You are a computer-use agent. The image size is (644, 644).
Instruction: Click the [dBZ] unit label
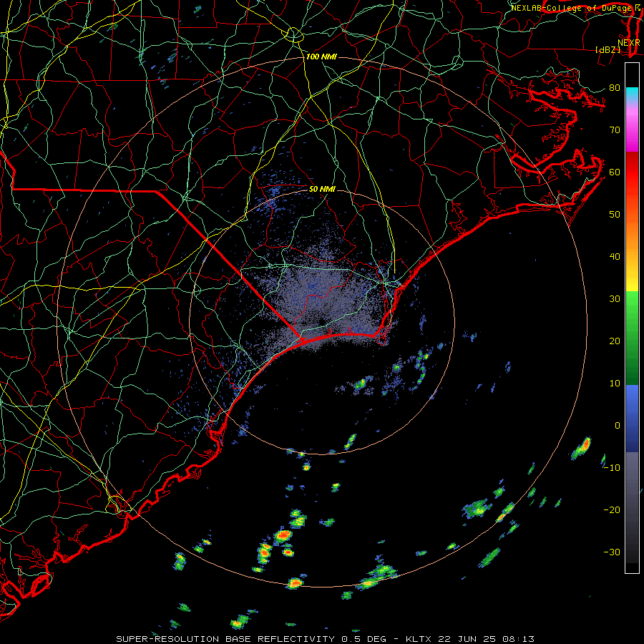tap(608, 50)
